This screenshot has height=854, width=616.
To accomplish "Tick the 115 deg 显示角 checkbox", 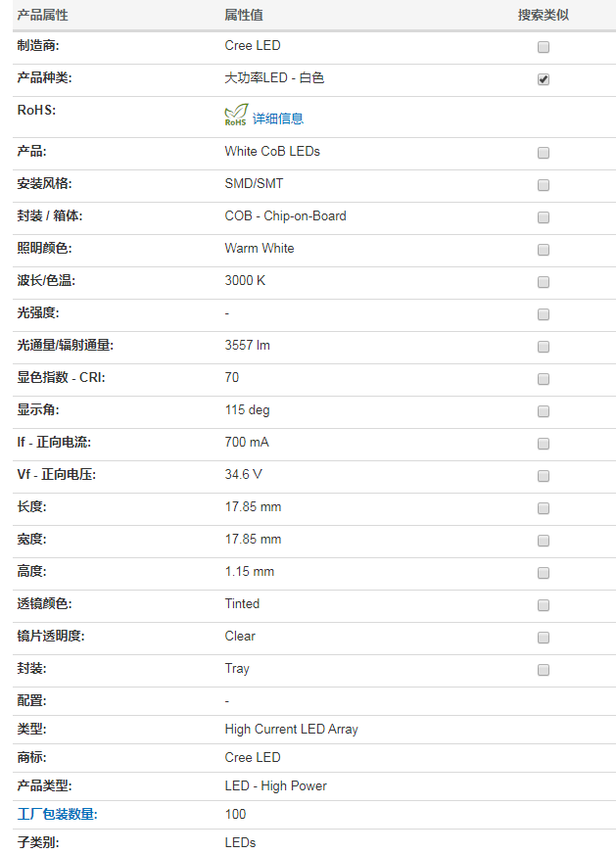I will (x=543, y=411).
